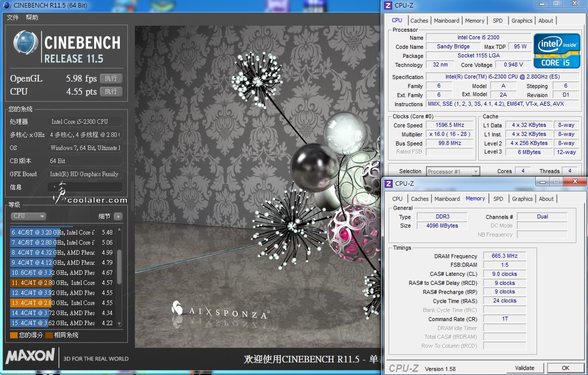Switch to Mainboard tab in upper CPU-Z window
588x375 pixels.
click(x=447, y=21)
